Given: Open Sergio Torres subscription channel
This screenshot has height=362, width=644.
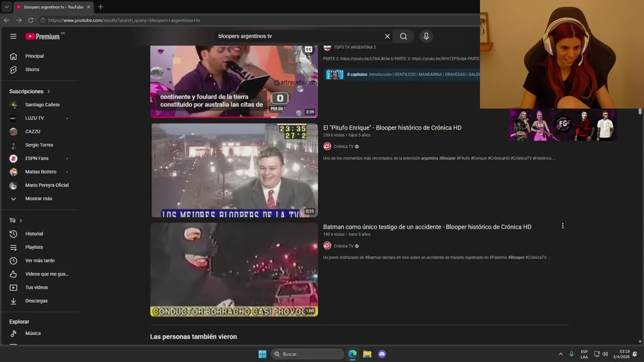Looking at the screenshot, I should tap(39, 145).
